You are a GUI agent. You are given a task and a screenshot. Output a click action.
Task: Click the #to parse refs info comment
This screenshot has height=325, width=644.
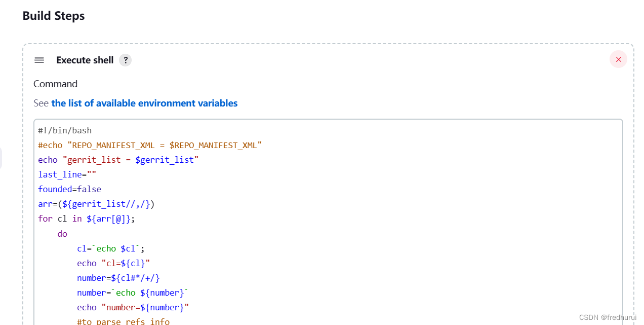coord(123,321)
